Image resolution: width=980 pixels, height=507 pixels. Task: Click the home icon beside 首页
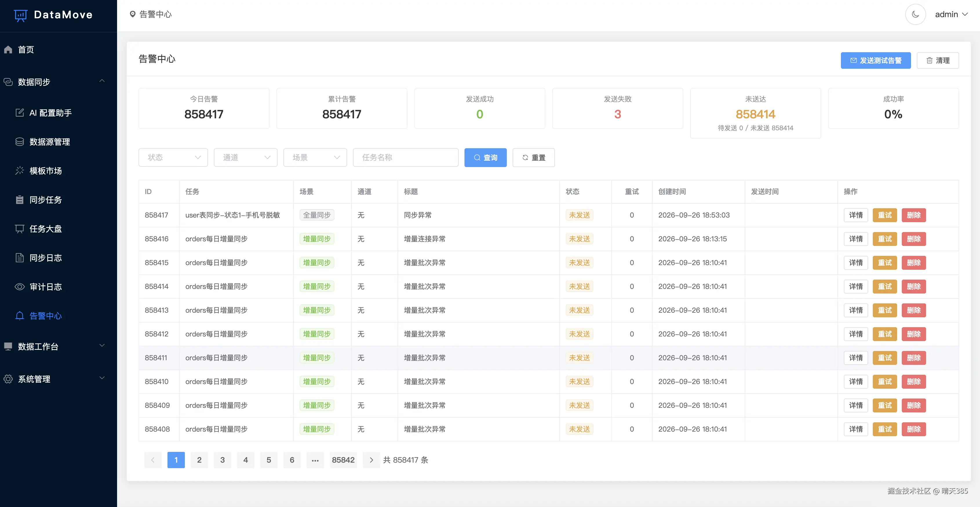(8, 50)
